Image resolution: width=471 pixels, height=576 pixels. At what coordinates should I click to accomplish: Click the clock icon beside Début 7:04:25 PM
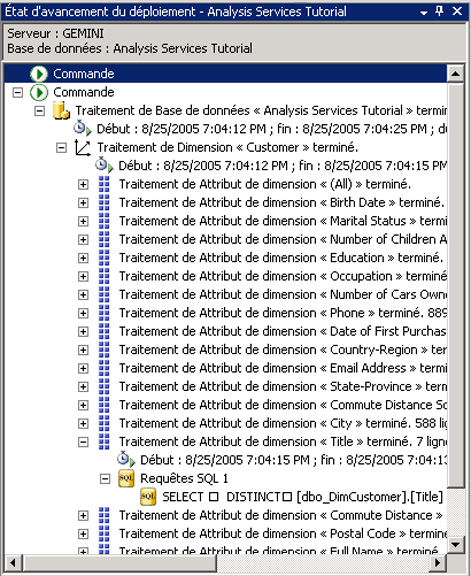[x=82, y=128]
